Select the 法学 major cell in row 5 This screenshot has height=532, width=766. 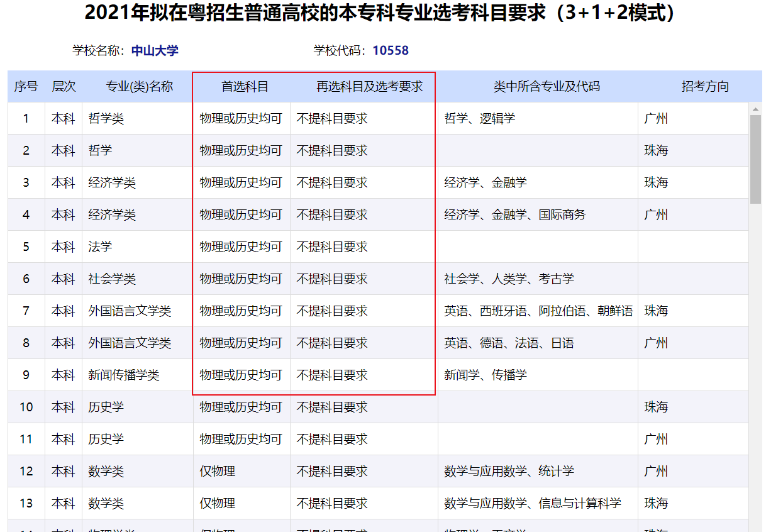100,247
